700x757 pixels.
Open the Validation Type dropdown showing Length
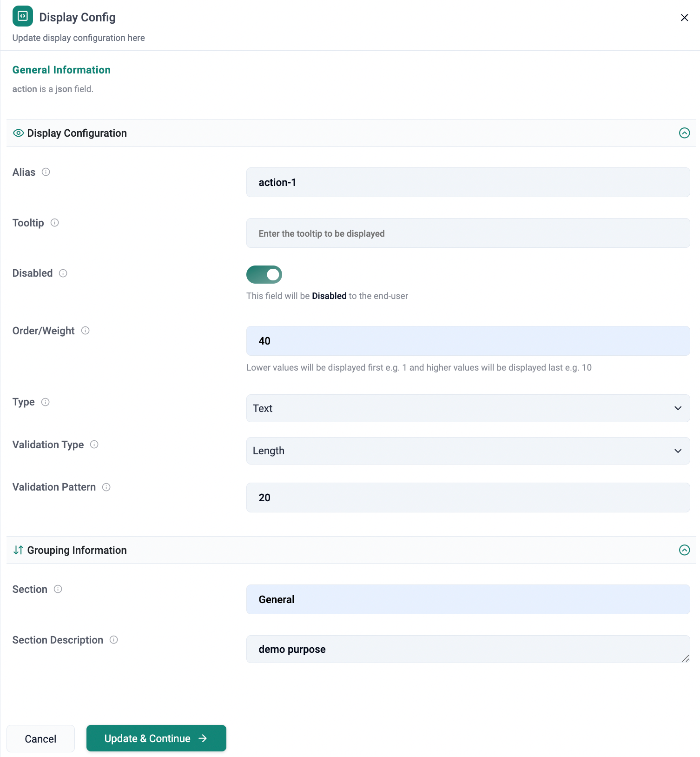468,451
